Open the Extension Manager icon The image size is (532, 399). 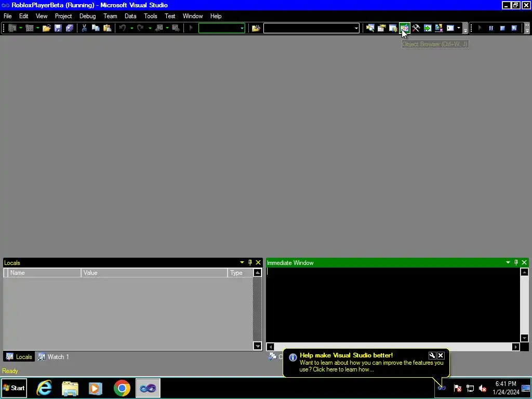pos(439,28)
